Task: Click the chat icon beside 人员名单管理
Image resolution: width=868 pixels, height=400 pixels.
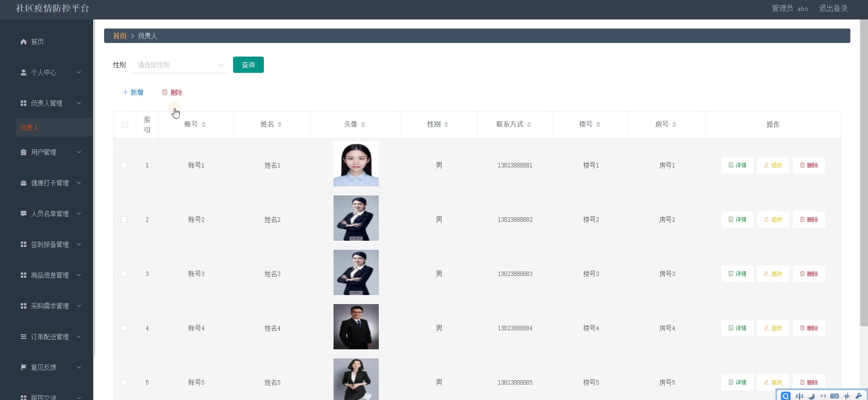Action: click(24, 214)
